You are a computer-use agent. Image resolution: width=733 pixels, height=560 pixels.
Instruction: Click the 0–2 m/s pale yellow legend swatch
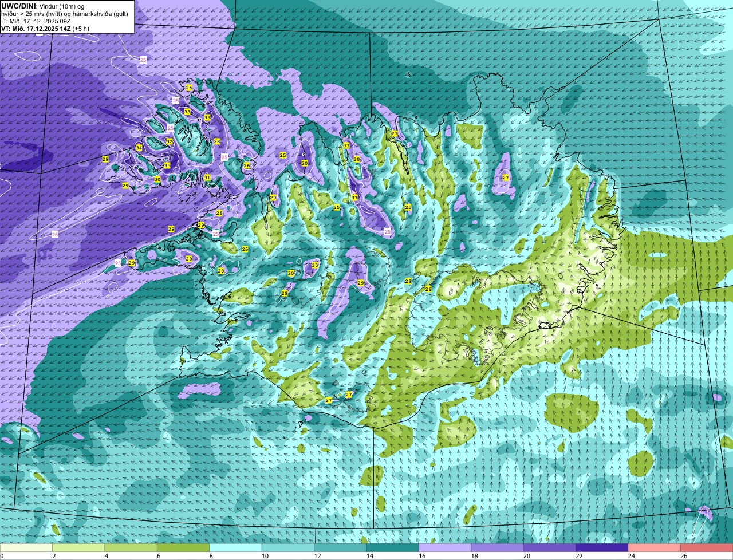26,548
